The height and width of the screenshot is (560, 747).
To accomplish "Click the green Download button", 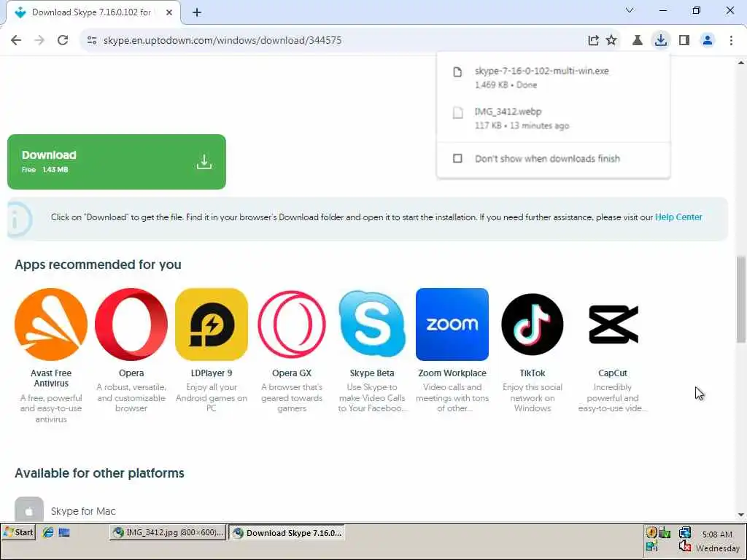I will tap(117, 162).
